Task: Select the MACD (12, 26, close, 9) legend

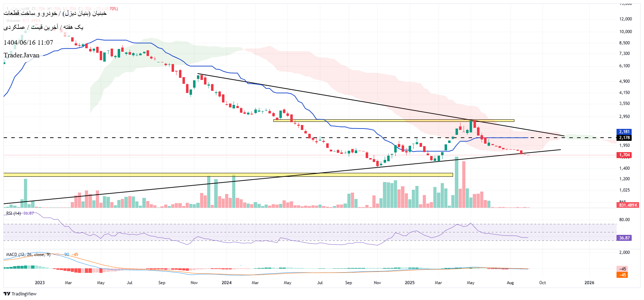Action: (x=28, y=255)
